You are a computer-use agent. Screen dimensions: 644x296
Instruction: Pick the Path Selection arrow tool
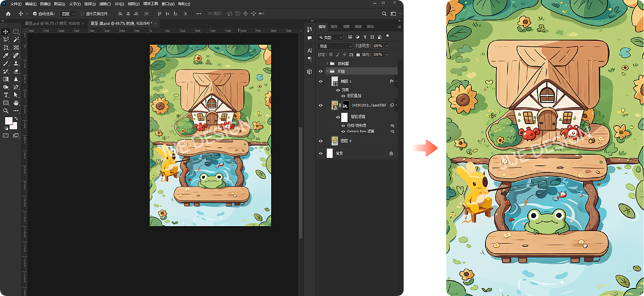click(16, 94)
